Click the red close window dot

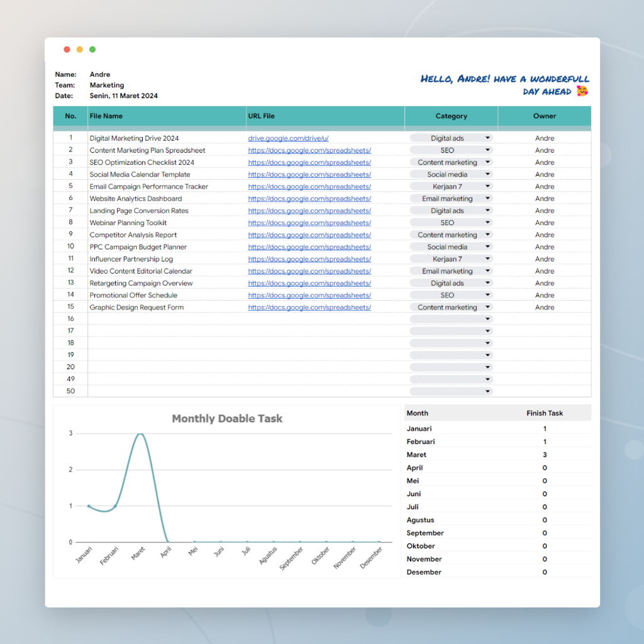pyautogui.click(x=67, y=50)
